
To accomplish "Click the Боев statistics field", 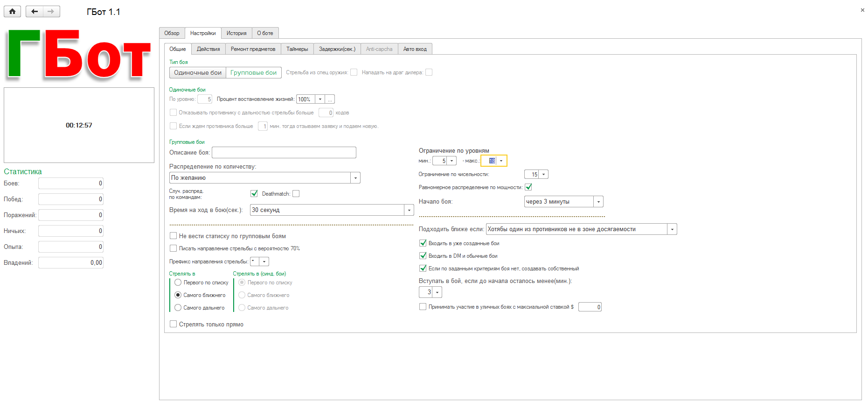I will 70,184.
